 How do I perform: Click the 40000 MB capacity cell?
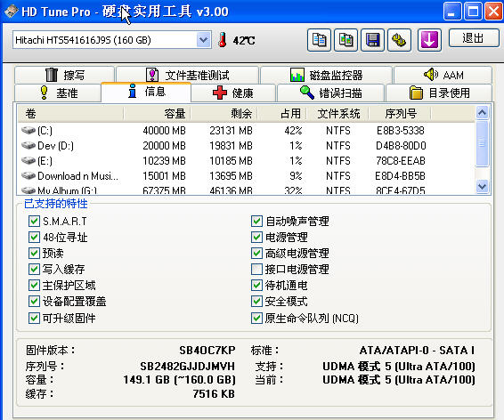pyautogui.click(x=164, y=131)
